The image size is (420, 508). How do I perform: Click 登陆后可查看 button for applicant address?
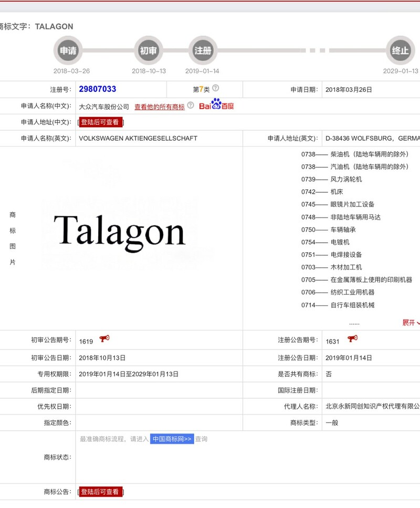[x=101, y=122]
